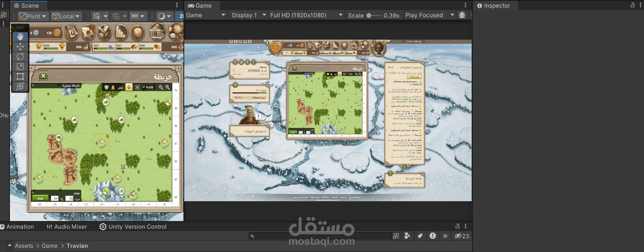Select the Transform tool in Scene
This screenshot has width=644, height=252.
click(20, 86)
